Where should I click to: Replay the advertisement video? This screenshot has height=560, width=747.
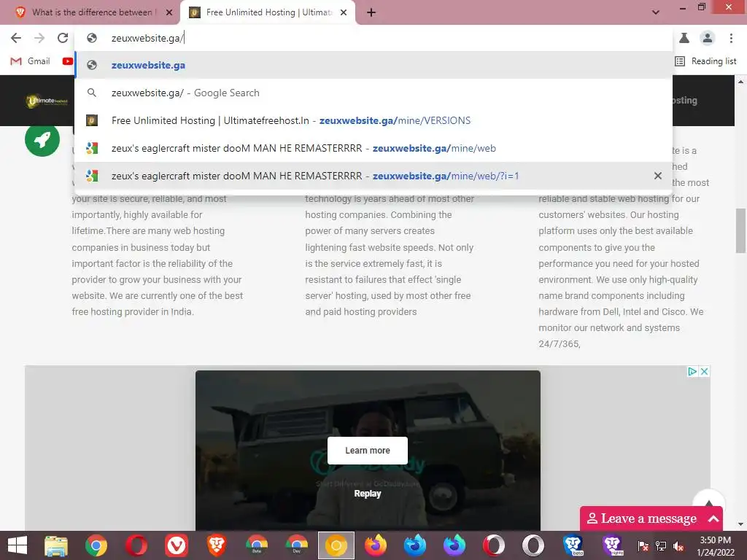point(368,494)
